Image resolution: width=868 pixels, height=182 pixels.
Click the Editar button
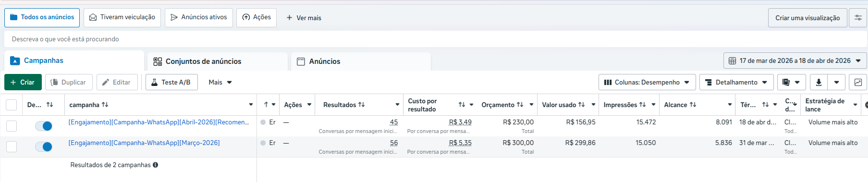117,82
